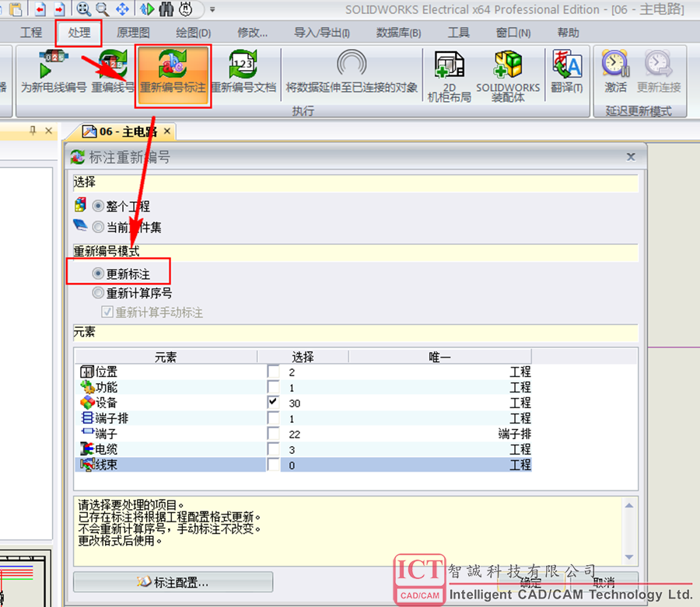Select 当前文件集 radio option

(x=98, y=227)
